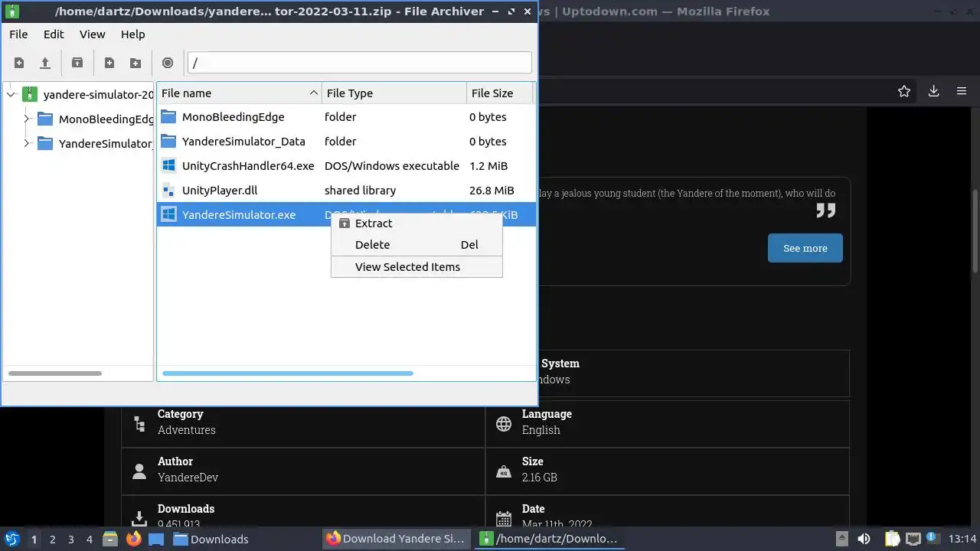Click the Extract archive toolbar icon
This screenshot has height=551, width=980.
pos(77,63)
